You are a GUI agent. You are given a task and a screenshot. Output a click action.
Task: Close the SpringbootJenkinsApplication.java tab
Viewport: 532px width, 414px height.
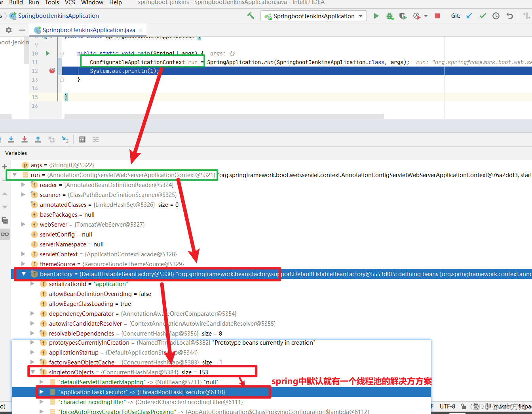[141, 30]
